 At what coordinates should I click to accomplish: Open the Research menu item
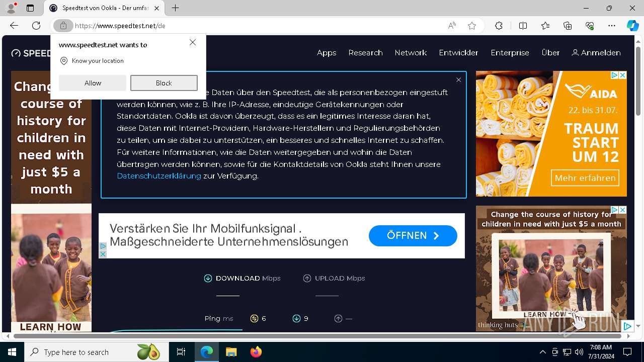point(365,53)
